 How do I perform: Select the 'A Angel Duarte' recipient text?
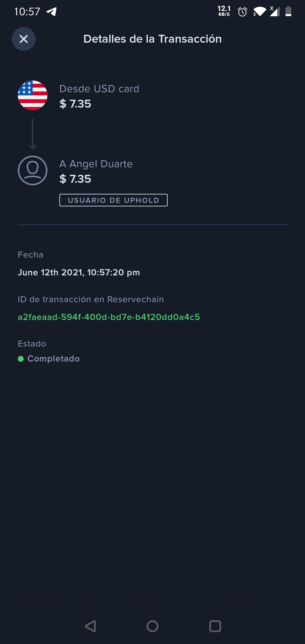96,164
